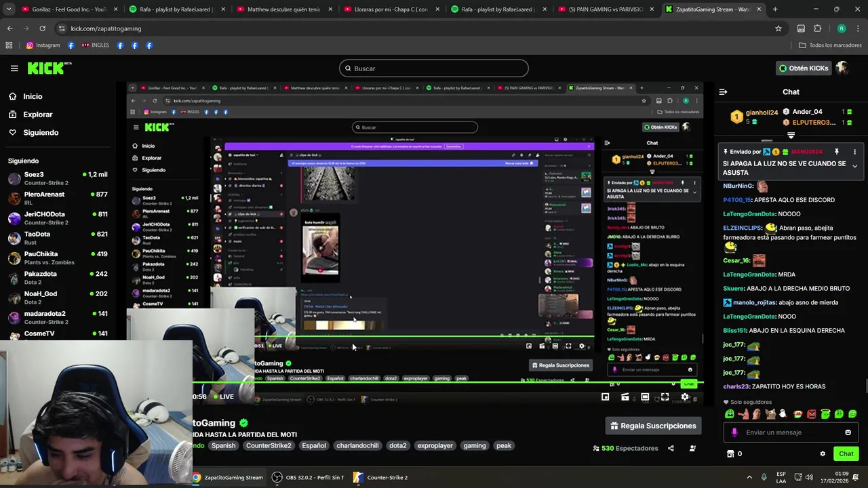Image resolution: width=868 pixels, height=488 pixels.
Task: Open the chat shop icon
Action: 730,454
